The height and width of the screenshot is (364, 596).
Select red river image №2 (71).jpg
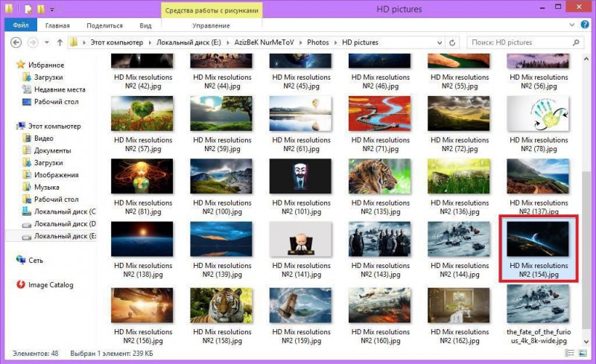pos(380,113)
